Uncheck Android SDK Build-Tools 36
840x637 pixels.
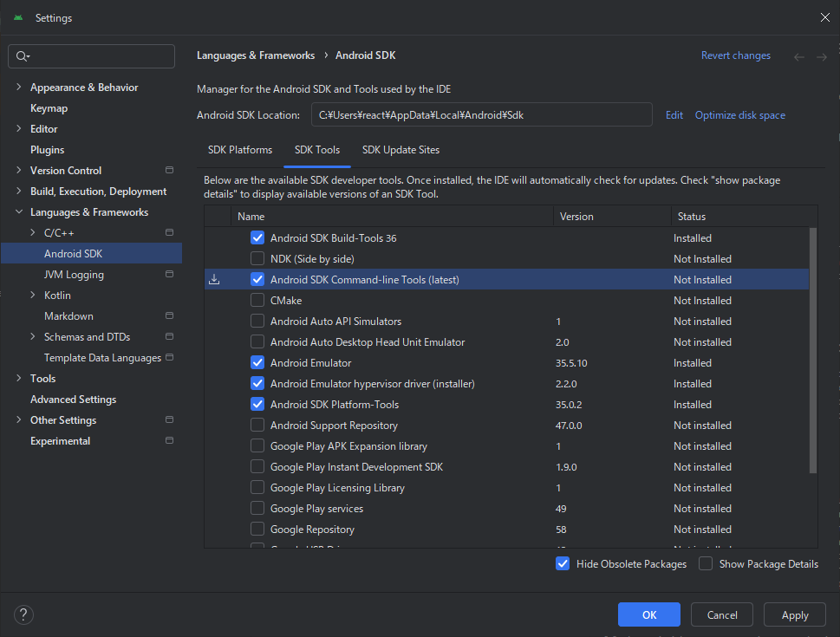[257, 237]
